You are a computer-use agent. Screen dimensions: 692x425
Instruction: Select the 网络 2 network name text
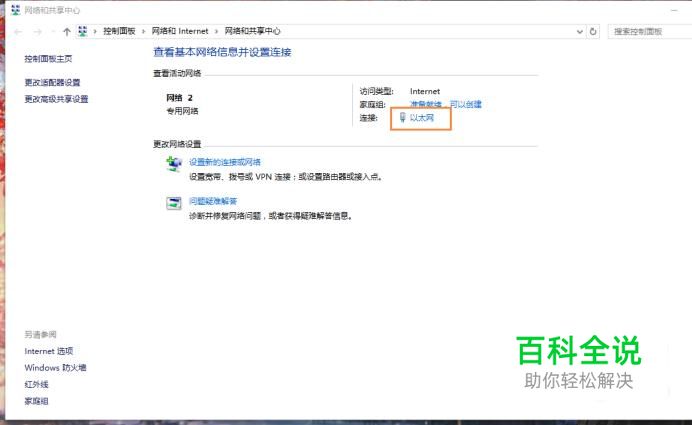coord(179,98)
